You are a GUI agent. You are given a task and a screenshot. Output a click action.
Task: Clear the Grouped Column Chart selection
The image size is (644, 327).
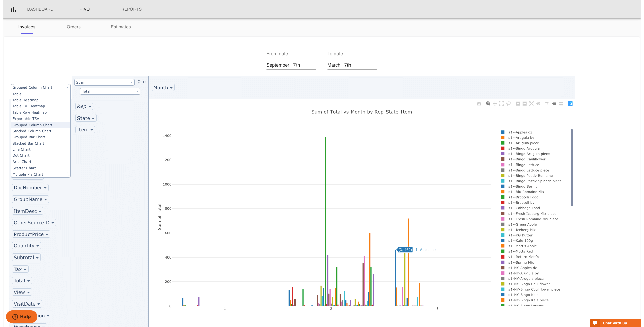point(67,87)
